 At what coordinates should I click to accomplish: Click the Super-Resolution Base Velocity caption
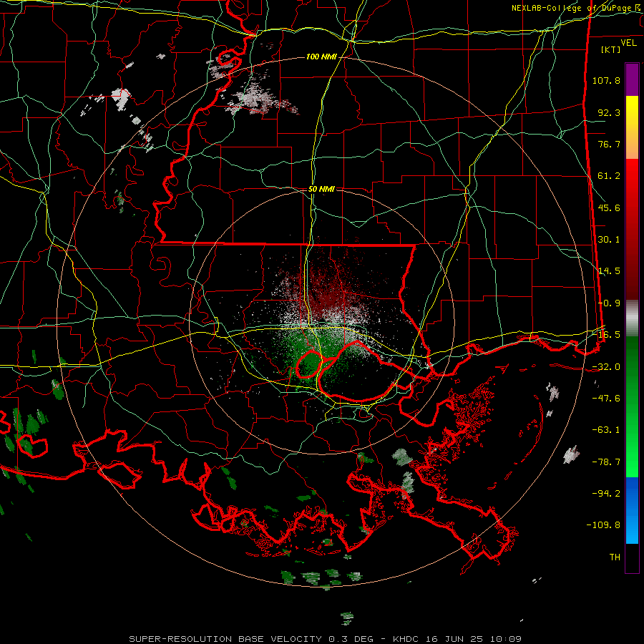[x=326, y=639]
